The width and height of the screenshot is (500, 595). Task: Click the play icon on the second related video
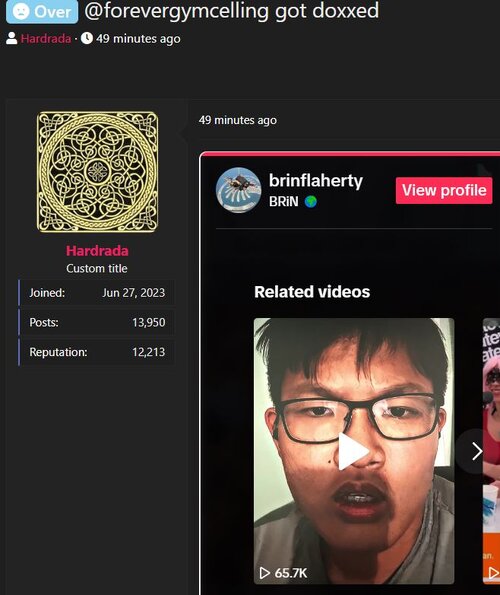coord(494,573)
